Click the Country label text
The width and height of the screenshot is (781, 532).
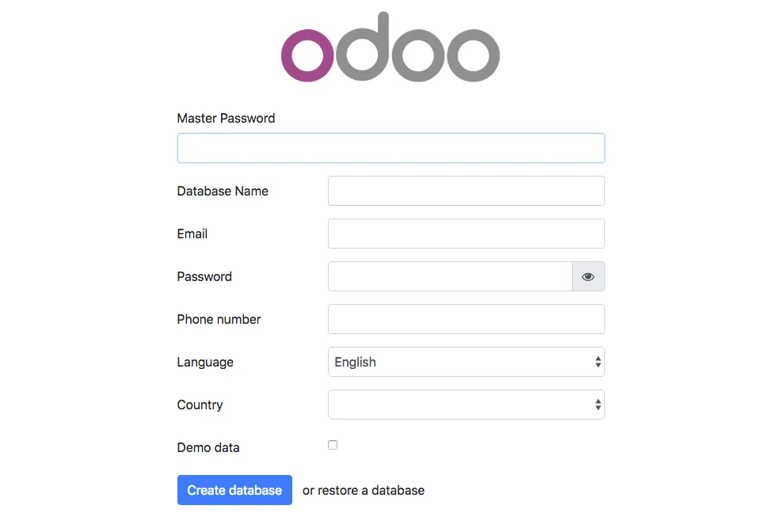pos(200,405)
